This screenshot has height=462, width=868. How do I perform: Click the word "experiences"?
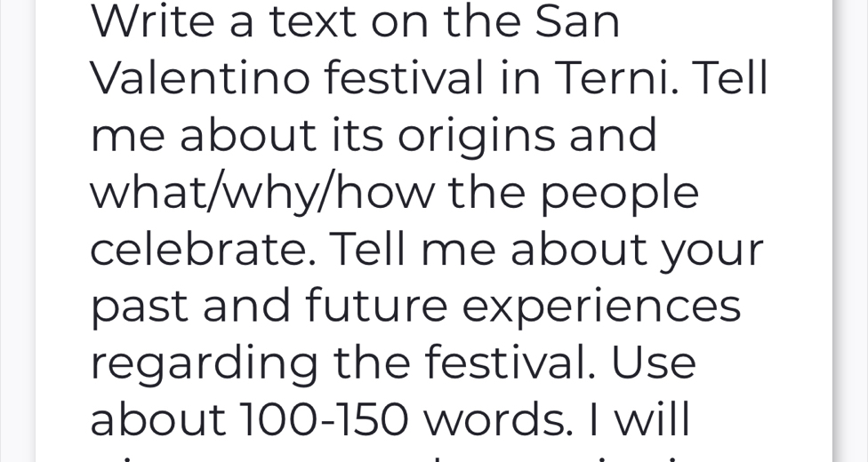[601, 307]
